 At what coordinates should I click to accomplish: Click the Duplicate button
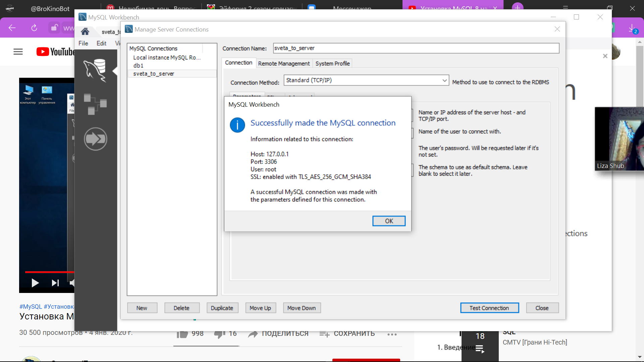coord(222,308)
